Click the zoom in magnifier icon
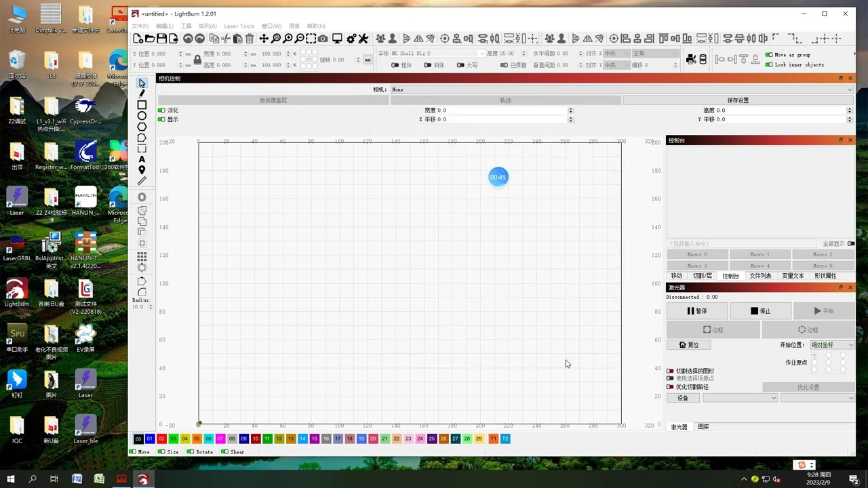This screenshot has width=868, height=488. (288, 39)
